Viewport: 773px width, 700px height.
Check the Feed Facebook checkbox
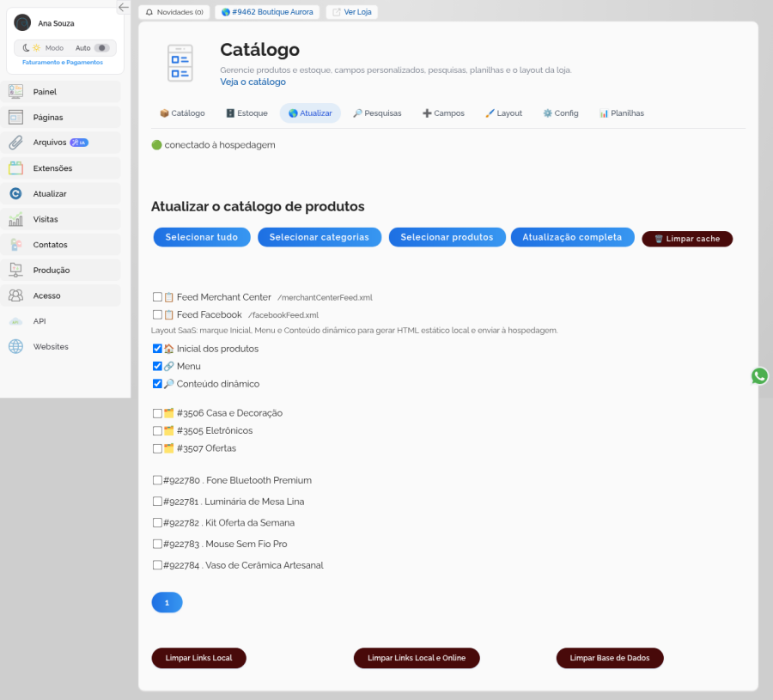tap(157, 314)
